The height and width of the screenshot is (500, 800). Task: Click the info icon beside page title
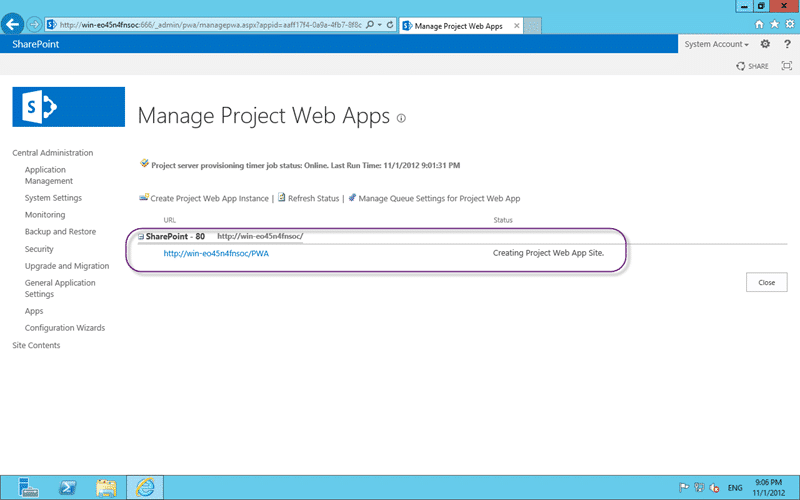pos(402,118)
